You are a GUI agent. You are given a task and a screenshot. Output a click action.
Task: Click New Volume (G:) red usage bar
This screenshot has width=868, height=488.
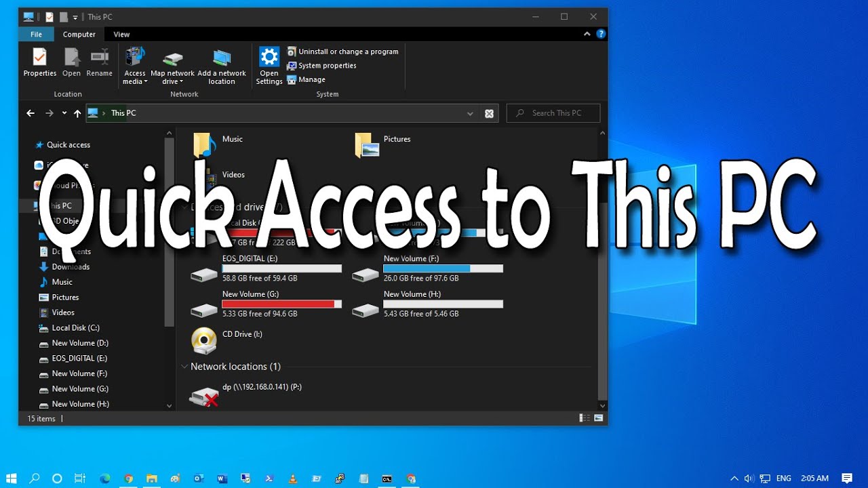click(282, 304)
